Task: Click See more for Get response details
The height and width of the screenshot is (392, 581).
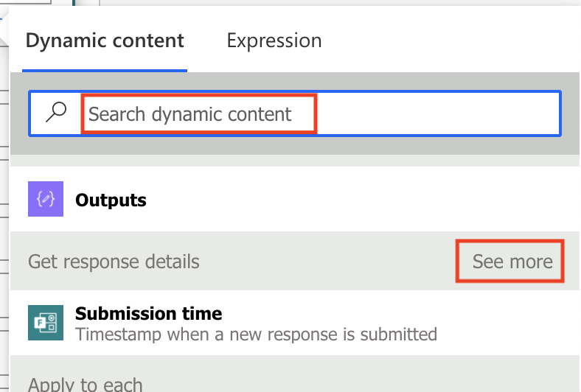Action: coord(512,262)
